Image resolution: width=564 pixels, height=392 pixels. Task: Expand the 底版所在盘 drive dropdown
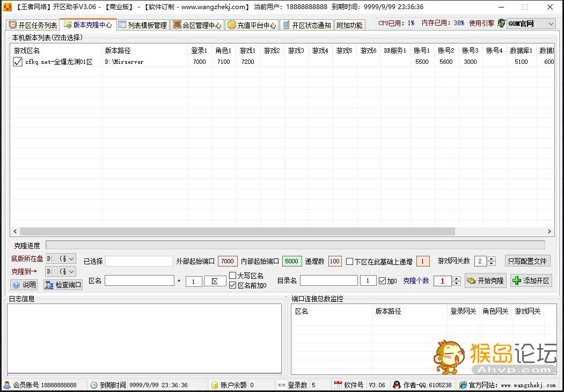[x=61, y=258]
